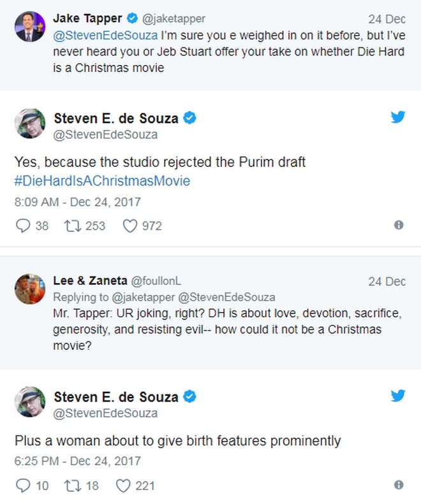Open Twitter bird icon on the Purim tweet

(x=398, y=117)
